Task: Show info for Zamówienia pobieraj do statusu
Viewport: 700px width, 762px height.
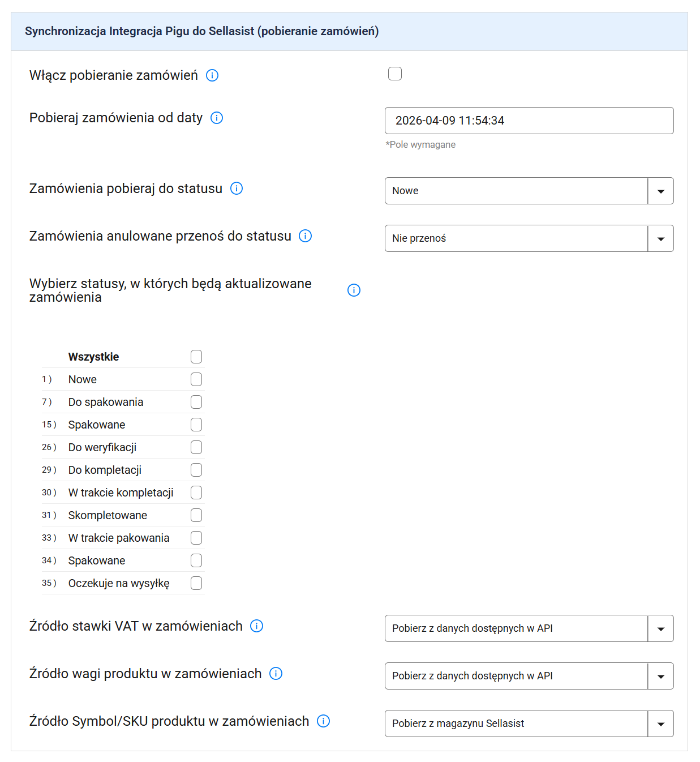Action: pos(237,189)
